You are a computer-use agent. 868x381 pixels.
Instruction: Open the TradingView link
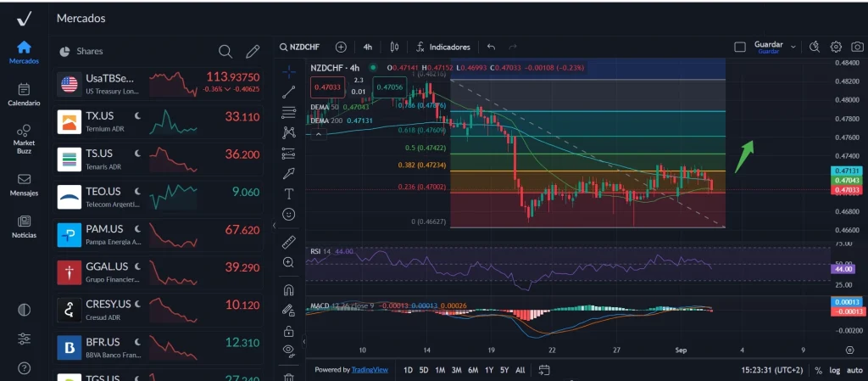(370, 370)
